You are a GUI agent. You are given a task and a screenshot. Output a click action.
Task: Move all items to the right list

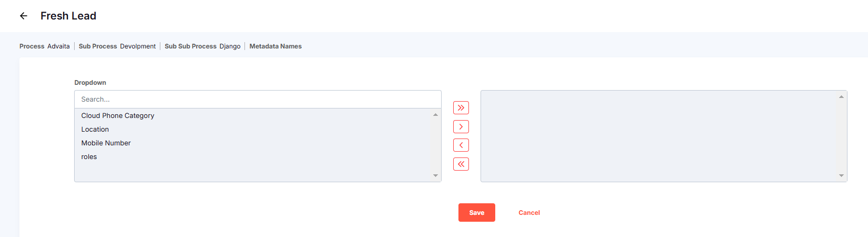click(461, 108)
